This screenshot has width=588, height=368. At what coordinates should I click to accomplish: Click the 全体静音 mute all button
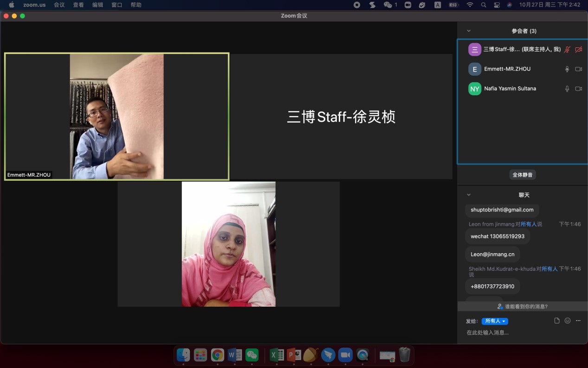[x=523, y=175]
